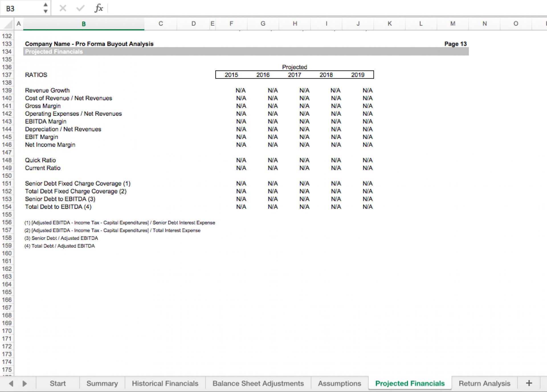The width and height of the screenshot is (547, 392).
Task: Select column N header
Action: point(485,24)
